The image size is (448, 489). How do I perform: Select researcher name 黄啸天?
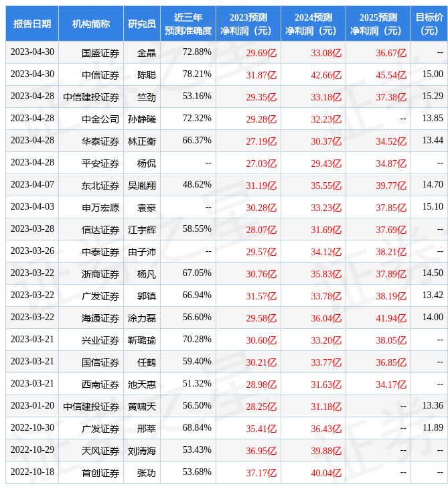click(x=142, y=407)
